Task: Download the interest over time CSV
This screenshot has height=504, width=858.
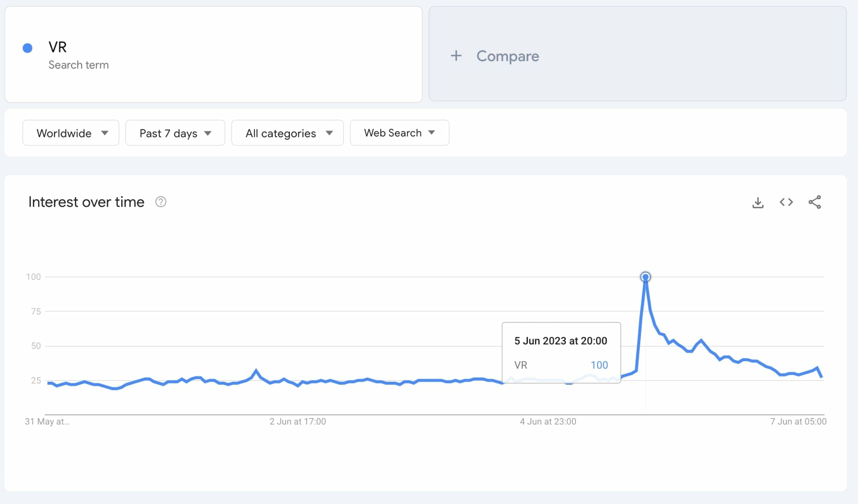Action: [x=758, y=203]
